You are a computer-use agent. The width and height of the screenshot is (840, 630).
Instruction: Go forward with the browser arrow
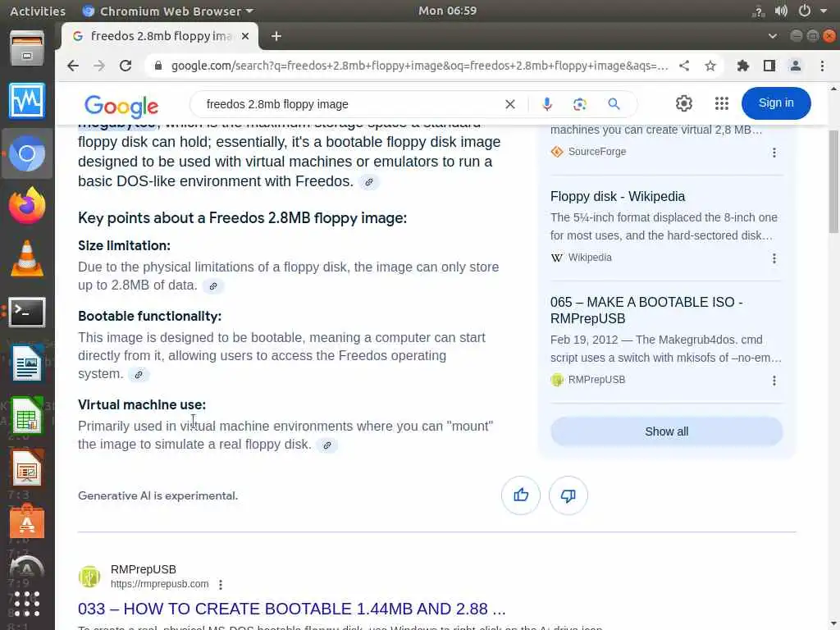pyautogui.click(x=99, y=66)
